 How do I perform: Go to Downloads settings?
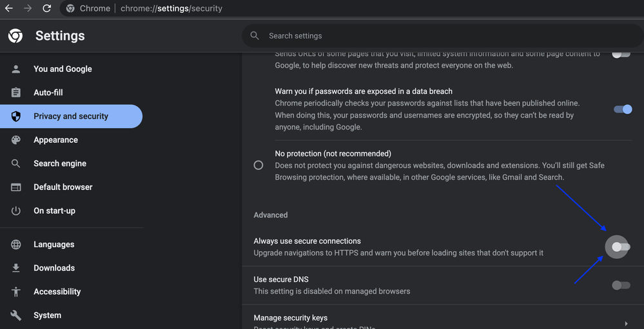pyautogui.click(x=54, y=268)
